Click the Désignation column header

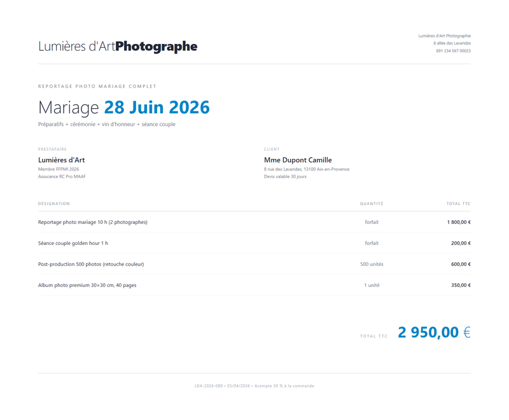tap(54, 204)
